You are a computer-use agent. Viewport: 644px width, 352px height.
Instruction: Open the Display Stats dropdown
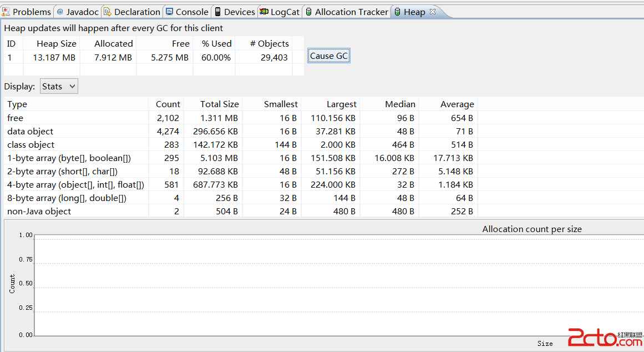click(x=59, y=86)
